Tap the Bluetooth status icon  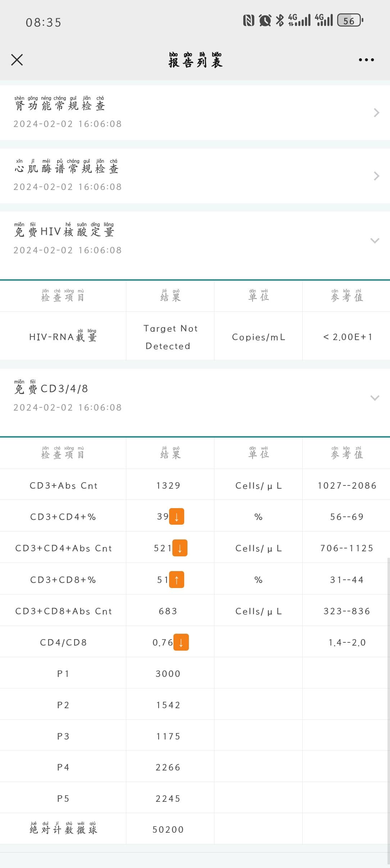coord(280,21)
